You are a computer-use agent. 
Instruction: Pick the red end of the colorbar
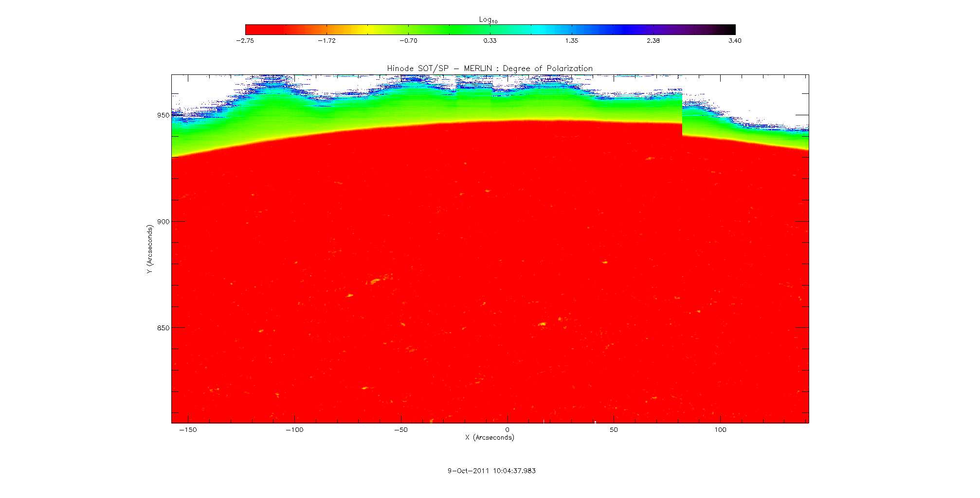[x=249, y=30]
